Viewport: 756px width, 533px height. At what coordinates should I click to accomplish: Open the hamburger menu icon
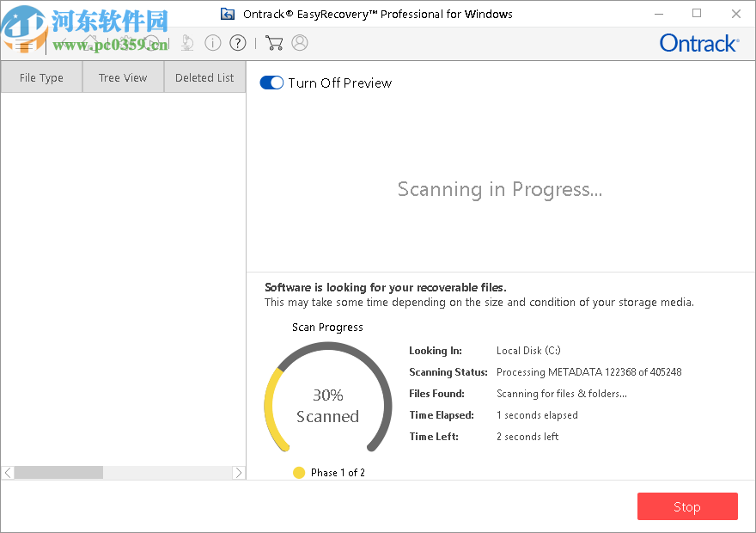23,43
